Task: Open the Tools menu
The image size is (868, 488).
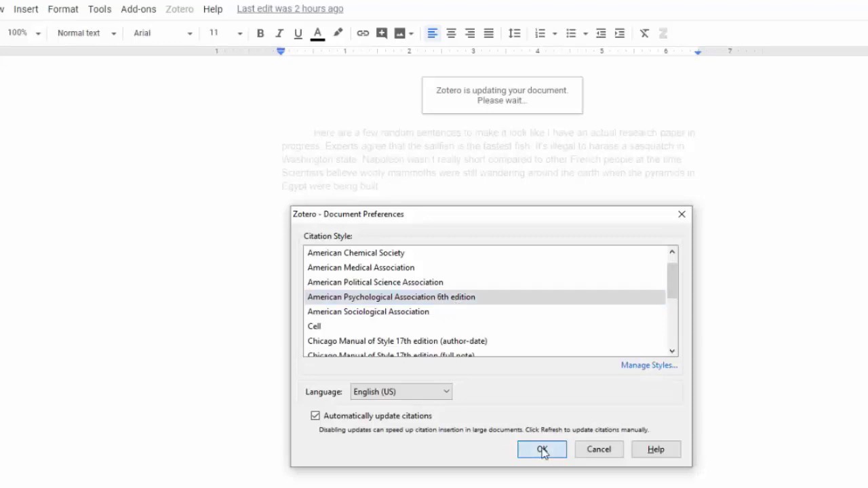Action: (x=100, y=9)
